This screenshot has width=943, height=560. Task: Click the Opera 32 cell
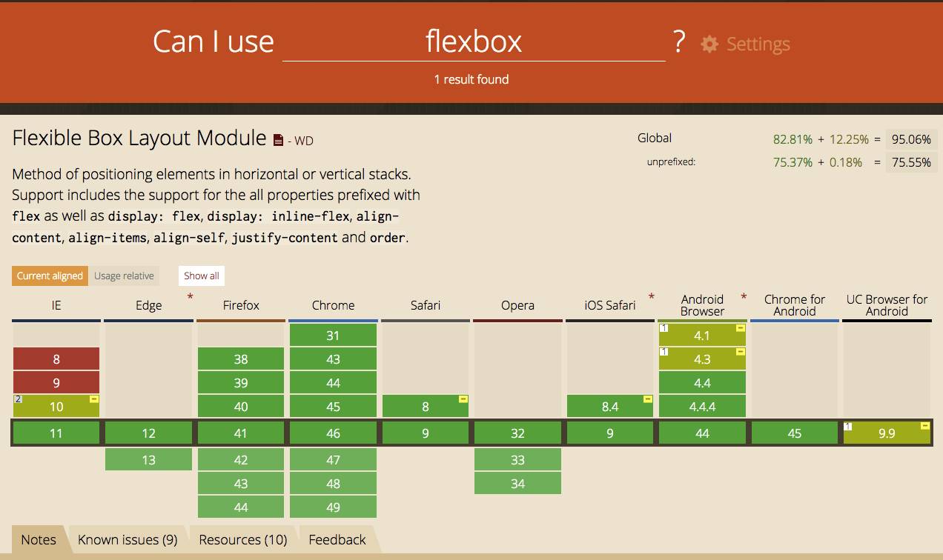tap(517, 433)
